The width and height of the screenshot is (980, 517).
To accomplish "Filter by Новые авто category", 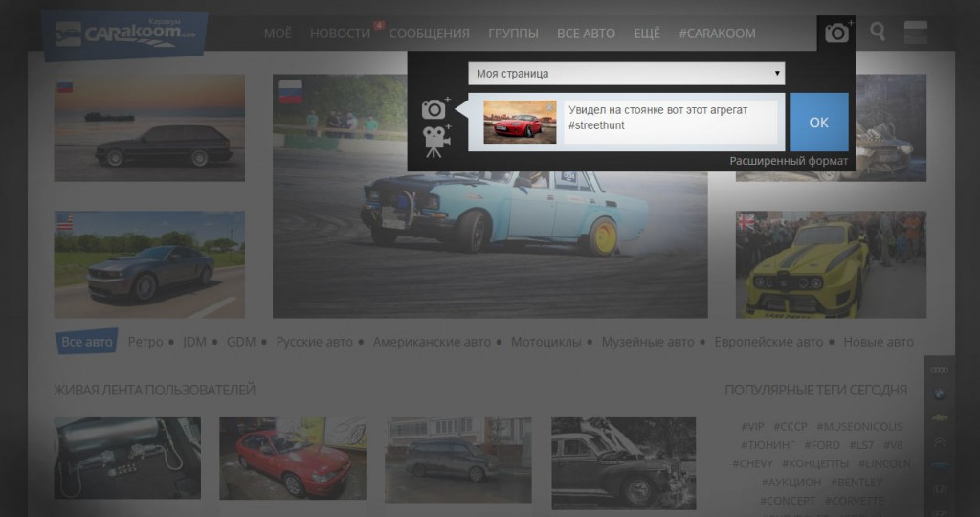I will [879, 342].
